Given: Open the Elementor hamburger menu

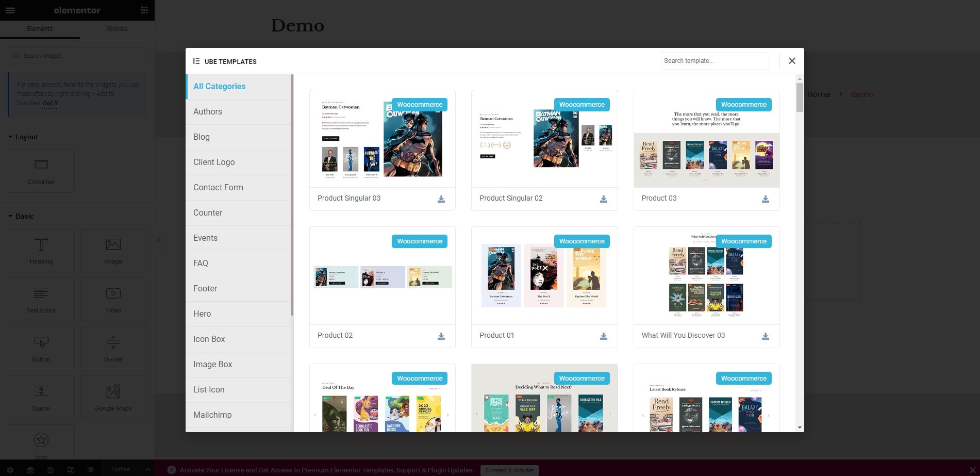Looking at the screenshot, I should (10, 10).
